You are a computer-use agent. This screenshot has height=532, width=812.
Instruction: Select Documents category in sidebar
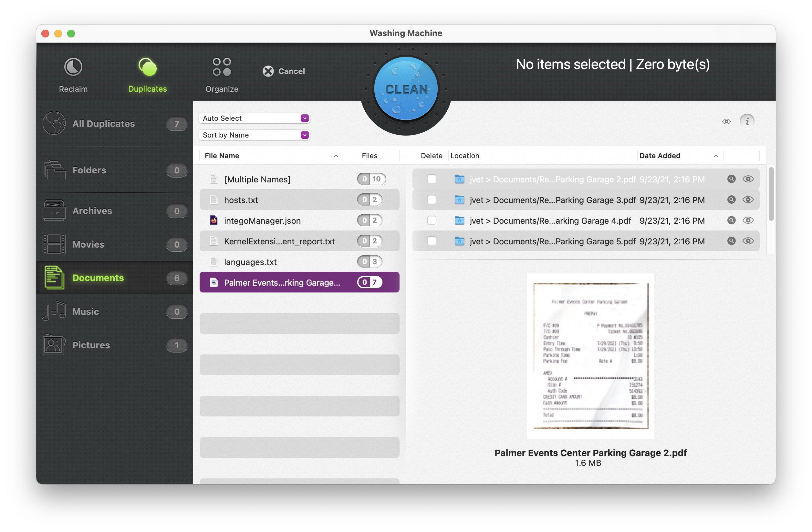click(115, 278)
